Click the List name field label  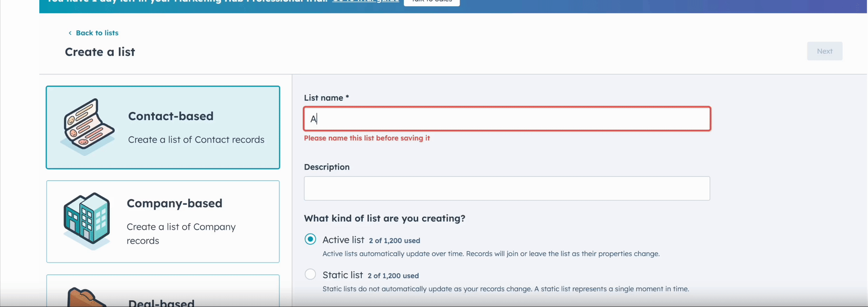coord(323,98)
